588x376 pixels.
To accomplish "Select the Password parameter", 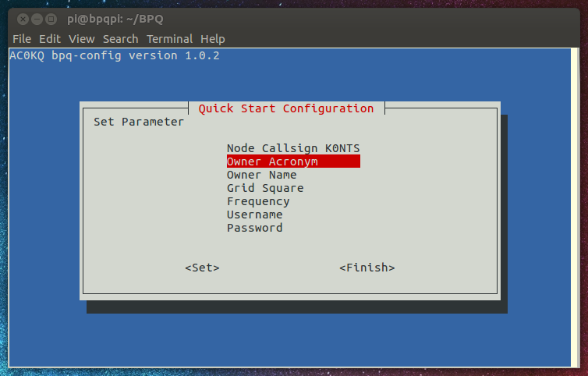I will tap(255, 228).
